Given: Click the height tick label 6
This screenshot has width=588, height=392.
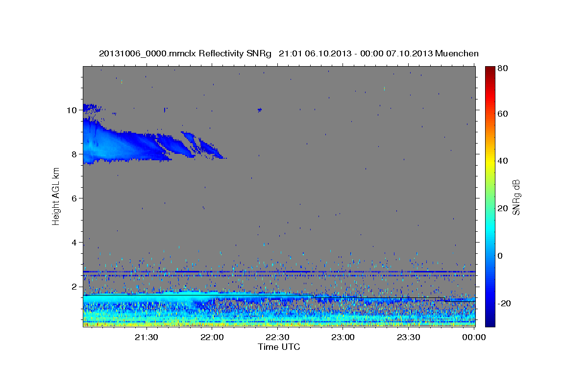Looking at the screenshot, I should (x=75, y=198).
